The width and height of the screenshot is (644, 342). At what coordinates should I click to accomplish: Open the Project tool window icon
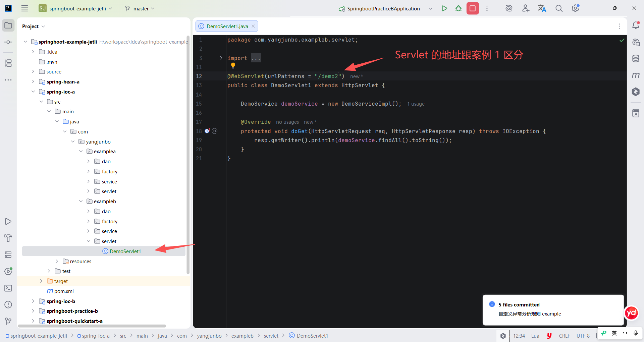click(x=8, y=25)
